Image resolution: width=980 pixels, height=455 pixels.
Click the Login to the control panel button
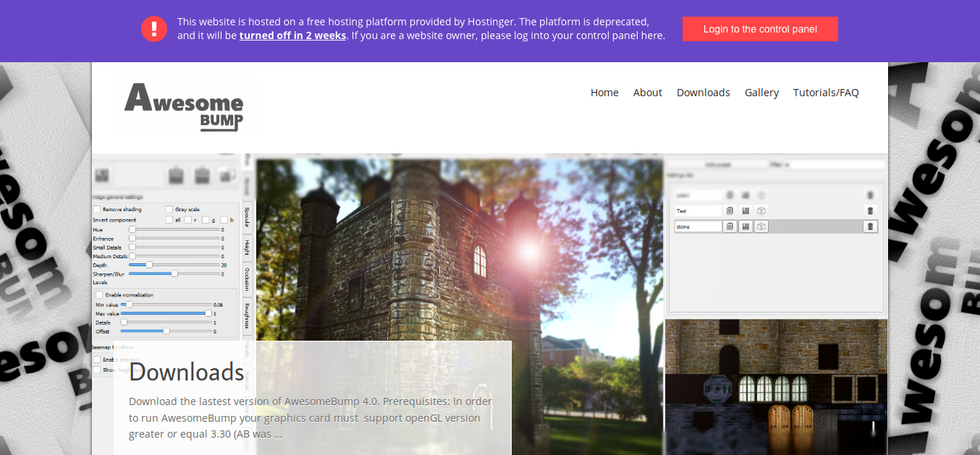point(760,29)
